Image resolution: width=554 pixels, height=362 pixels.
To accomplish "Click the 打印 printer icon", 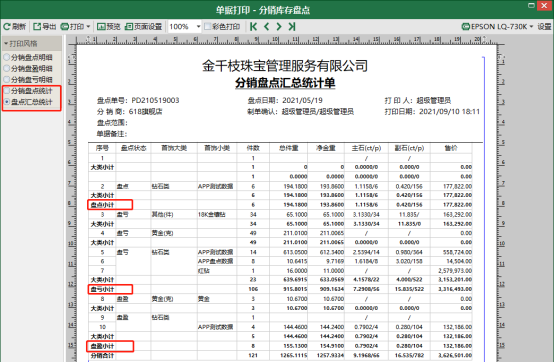I will 64,26.
